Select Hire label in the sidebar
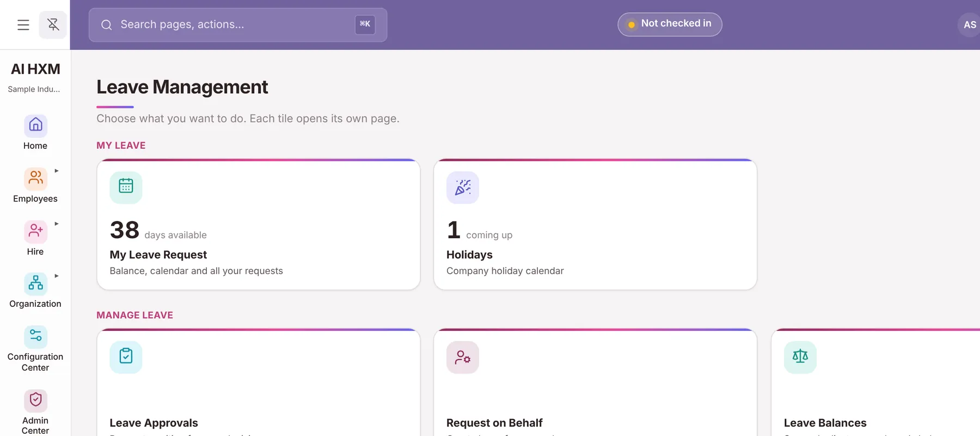Image resolution: width=980 pixels, height=436 pixels. tap(35, 251)
